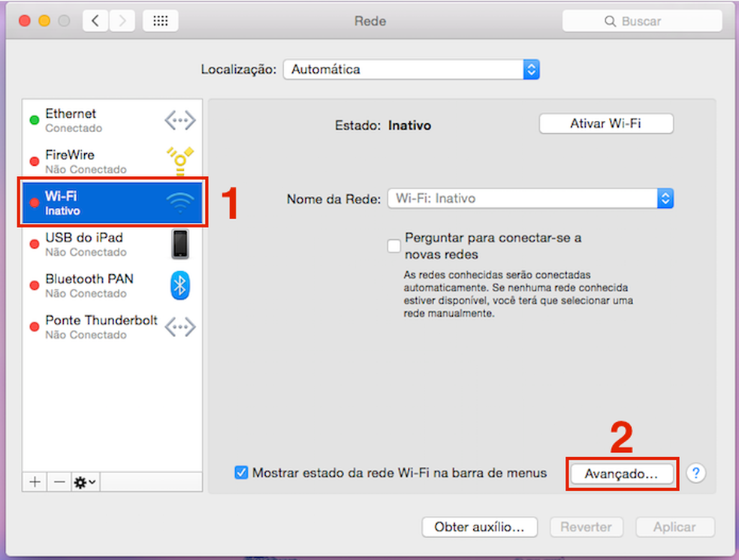The height and width of the screenshot is (560, 739).
Task: Select FireWire in the services list
Action: point(112,161)
